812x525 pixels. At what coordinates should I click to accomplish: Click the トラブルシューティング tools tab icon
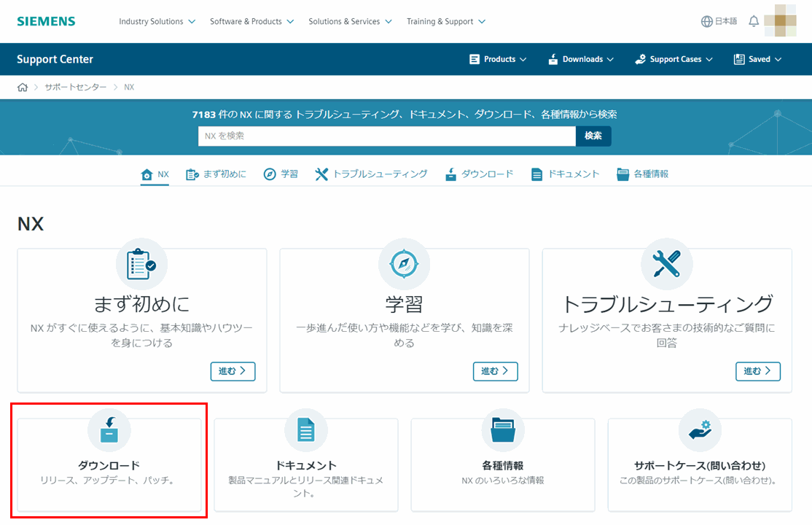(x=321, y=174)
